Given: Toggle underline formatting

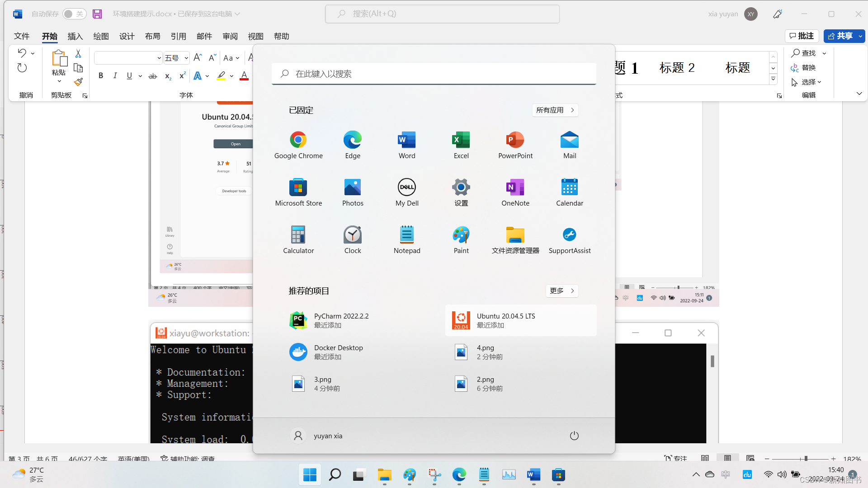Looking at the screenshot, I should pyautogui.click(x=129, y=75).
